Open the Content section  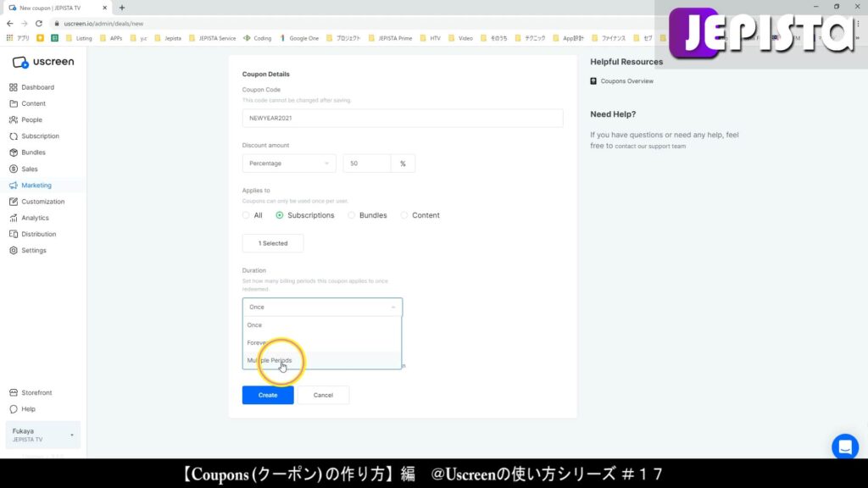(x=28, y=103)
